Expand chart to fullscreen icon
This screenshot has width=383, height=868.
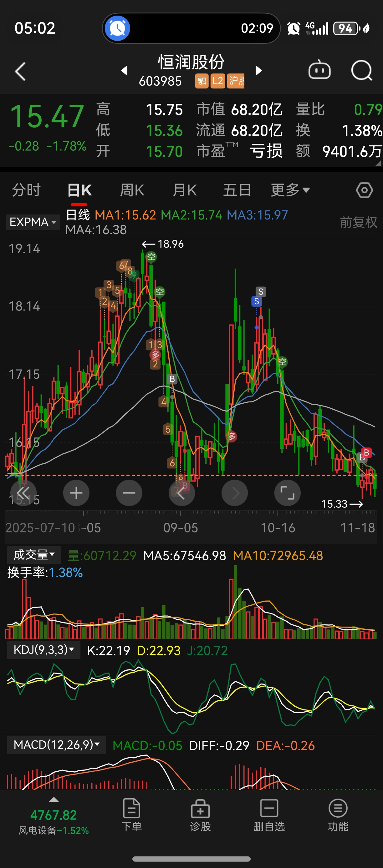pos(288,493)
